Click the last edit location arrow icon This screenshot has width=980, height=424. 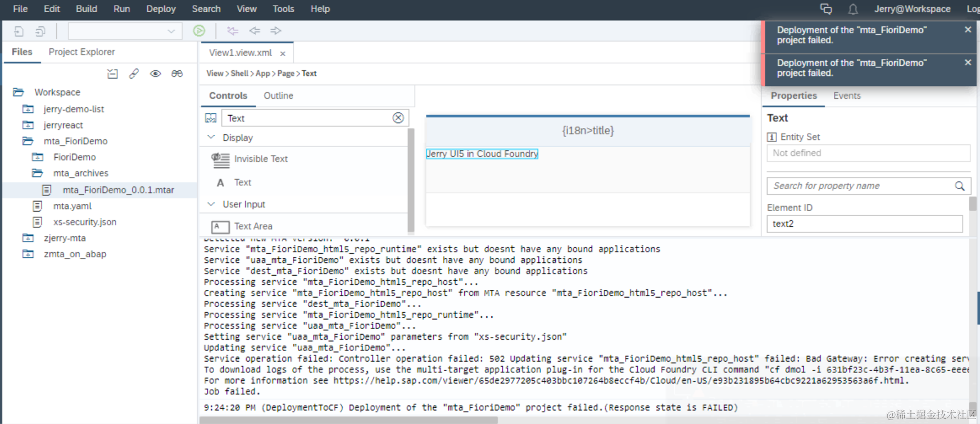coord(233,31)
